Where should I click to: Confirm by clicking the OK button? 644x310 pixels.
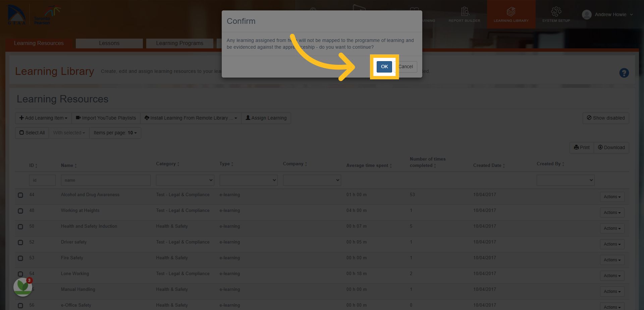[x=384, y=67]
